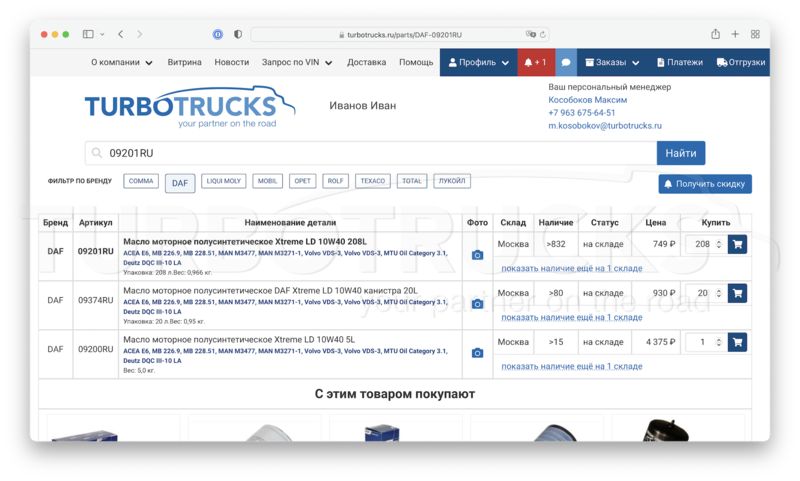Filter by LIQUI MOLY brand

[x=223, y=181]
